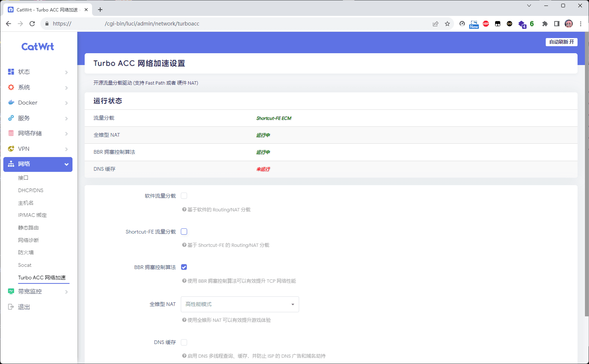Open the speedometer extension icon
This screenshot has height=364, width=589.
tap(462, 24)
